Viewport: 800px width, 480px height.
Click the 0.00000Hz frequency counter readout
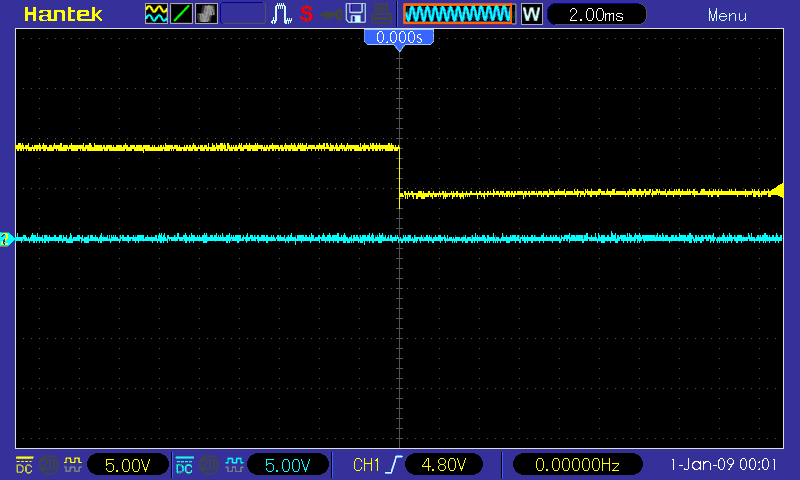click(x=577, y=465)
